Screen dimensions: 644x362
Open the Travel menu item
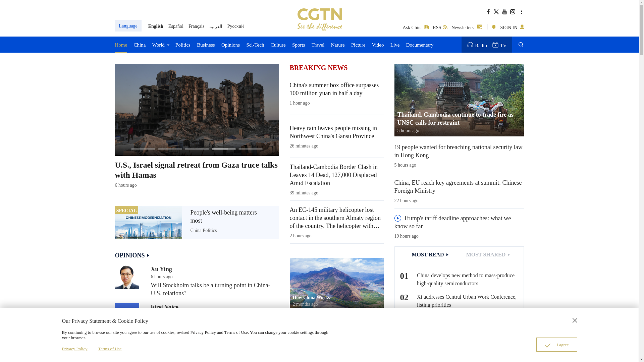[318, 45]
